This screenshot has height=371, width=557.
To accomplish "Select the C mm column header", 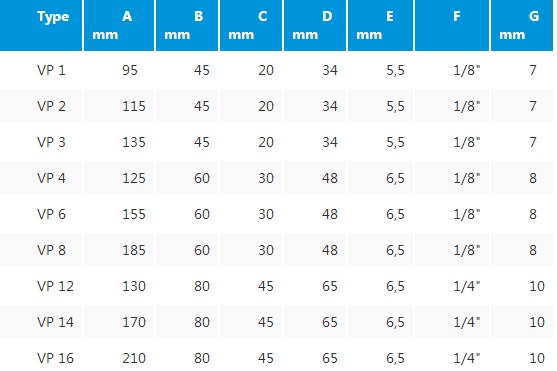I will click(251, 25).
